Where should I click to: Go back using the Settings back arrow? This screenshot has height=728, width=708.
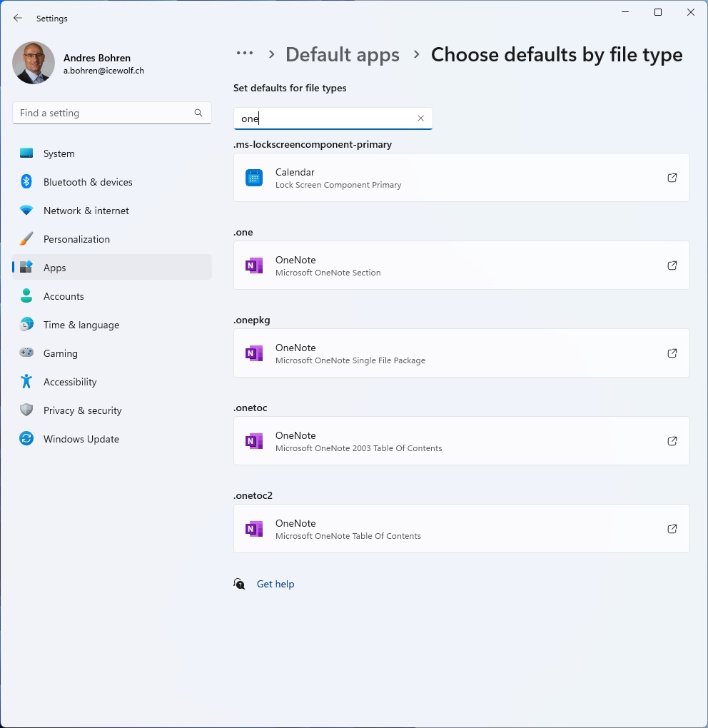(x=18, y=18)
